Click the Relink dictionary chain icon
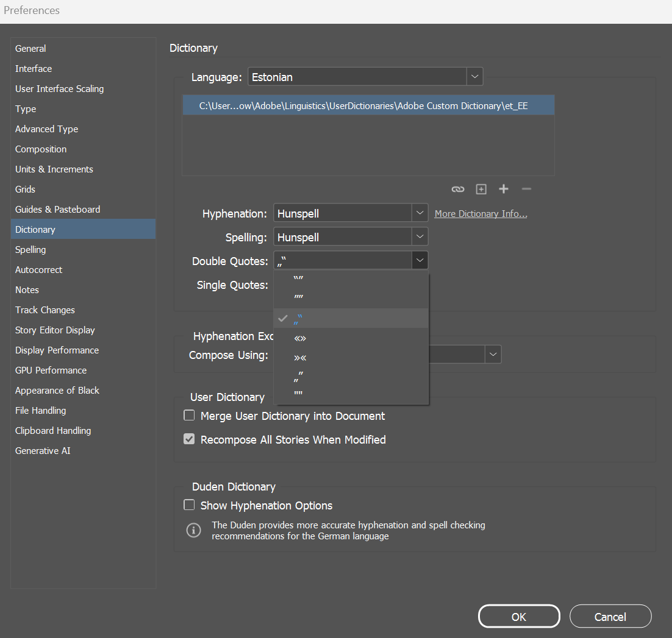Image resolution: width=672 pixels, height=638 pixels. [x=458, y=190]
